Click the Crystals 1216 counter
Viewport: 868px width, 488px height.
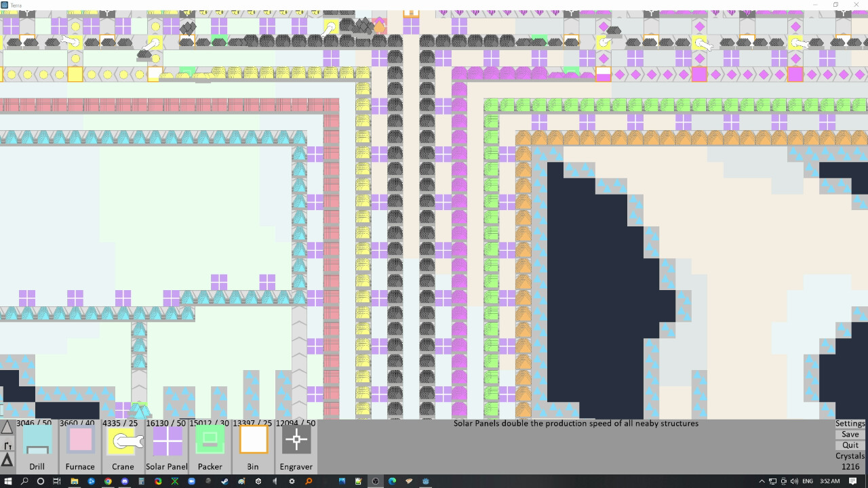coord(849,461)
